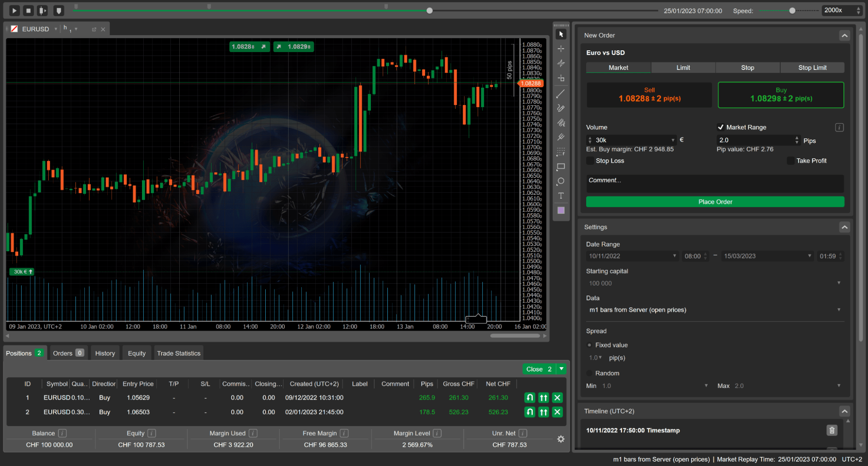Click the buy price 1.08298 chart button
This screenshot has height=466, width=868.
click(x=294, y=46)
